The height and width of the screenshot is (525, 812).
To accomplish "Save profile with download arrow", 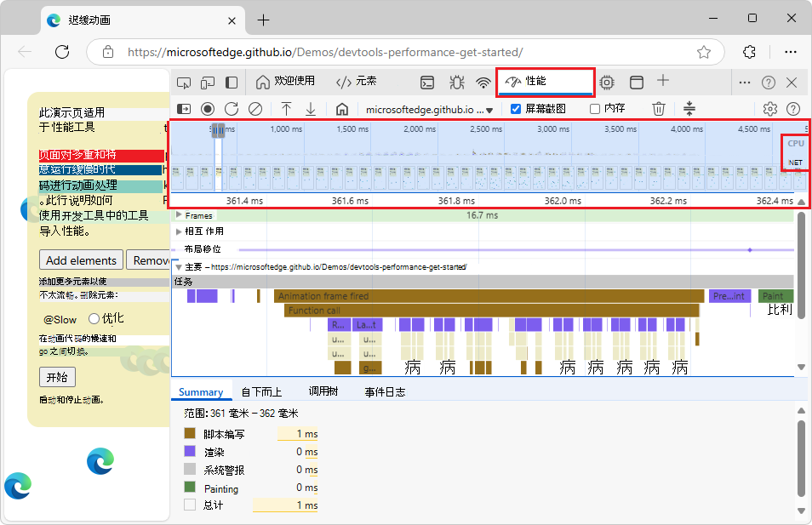I will [x=311, y=109].
